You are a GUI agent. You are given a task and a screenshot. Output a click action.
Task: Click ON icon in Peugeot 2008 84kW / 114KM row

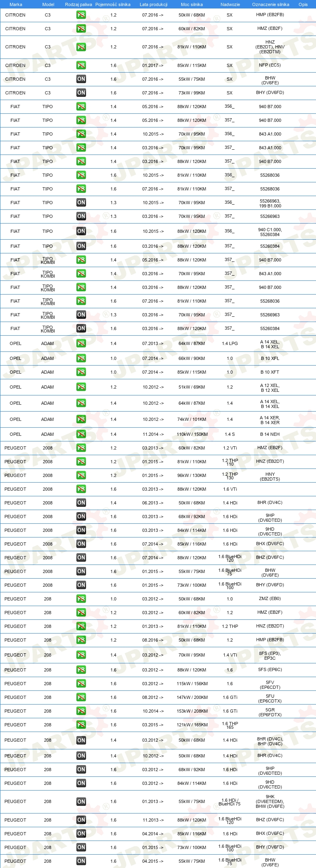[81, 530]
